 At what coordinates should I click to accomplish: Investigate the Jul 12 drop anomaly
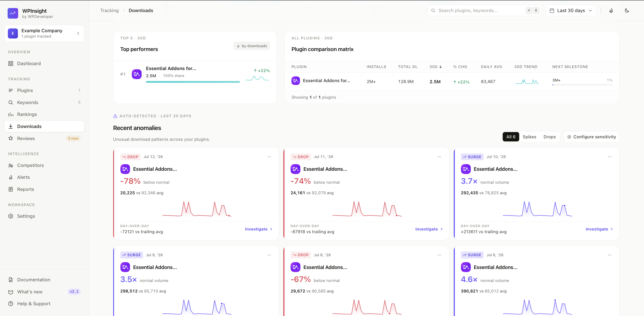tap(258, 229)
